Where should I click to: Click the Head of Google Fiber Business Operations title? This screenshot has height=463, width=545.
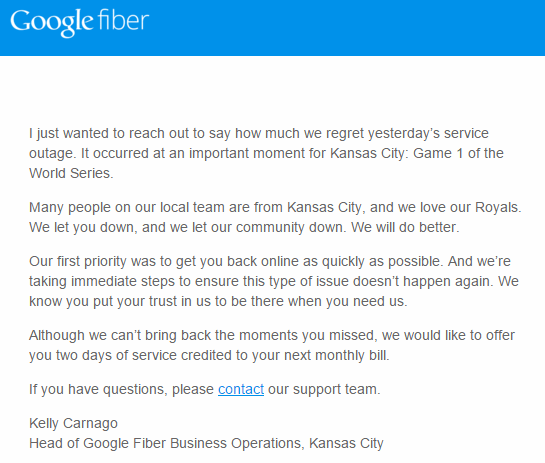coord(206,444)
